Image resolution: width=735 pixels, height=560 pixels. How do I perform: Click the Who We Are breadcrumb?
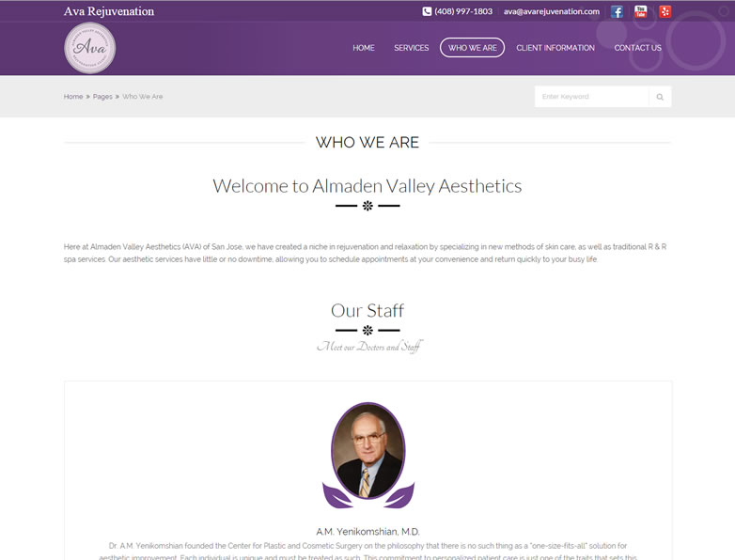[143, 97]
